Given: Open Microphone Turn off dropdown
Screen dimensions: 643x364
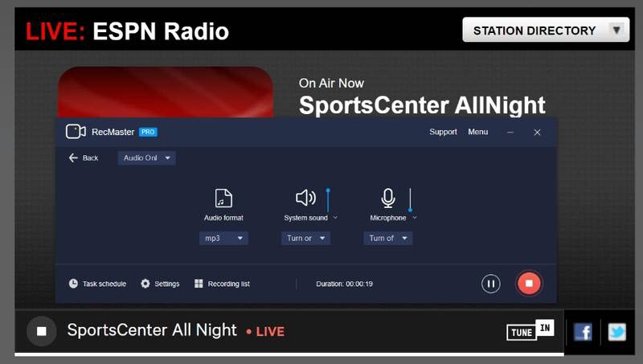Looking at the screenshot, I should click(388, 238).
